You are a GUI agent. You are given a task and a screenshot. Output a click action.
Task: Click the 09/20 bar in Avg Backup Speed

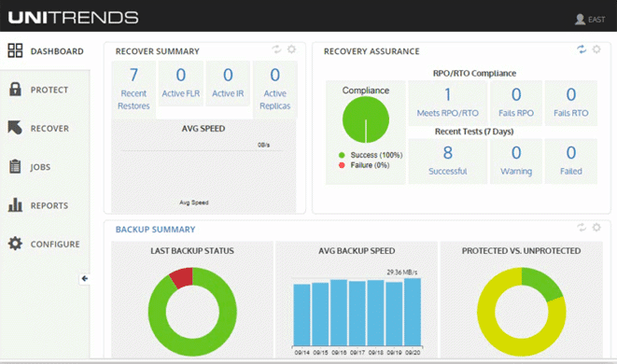[413, 312]
